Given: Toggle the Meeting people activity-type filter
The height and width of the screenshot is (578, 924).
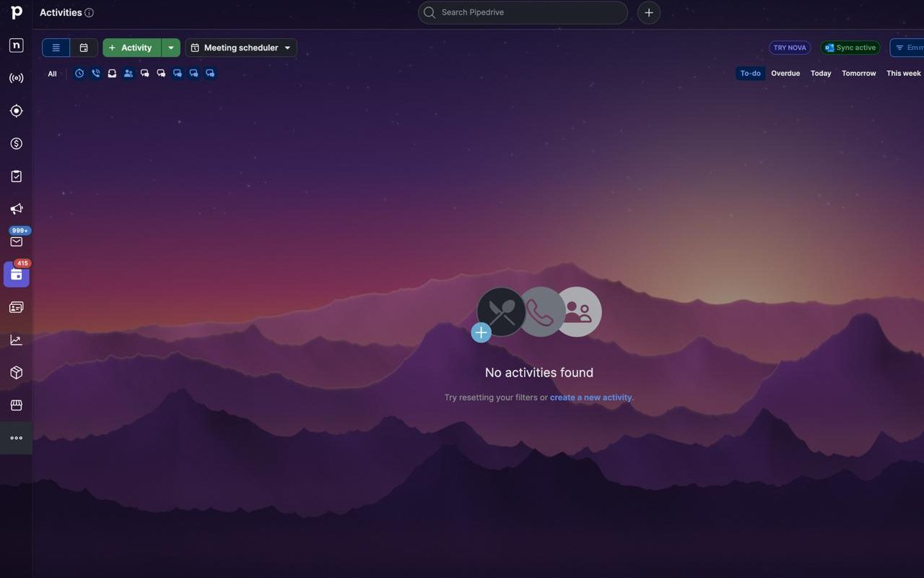Looking at the screenshot, I should 128,74.
